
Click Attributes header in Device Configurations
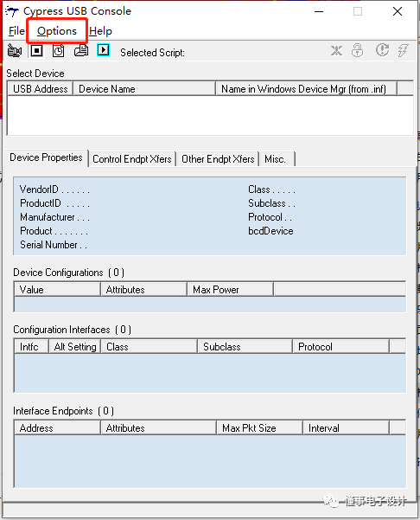143,290
